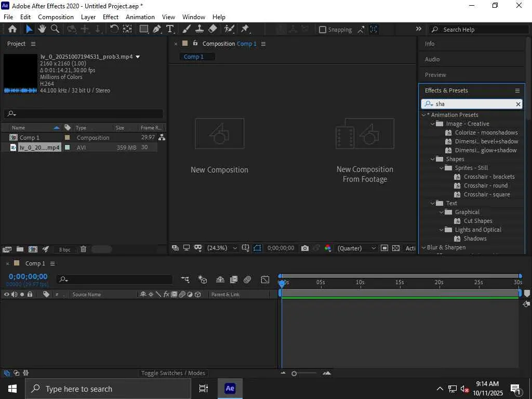Open the Composition menu

tap(56, 17)
